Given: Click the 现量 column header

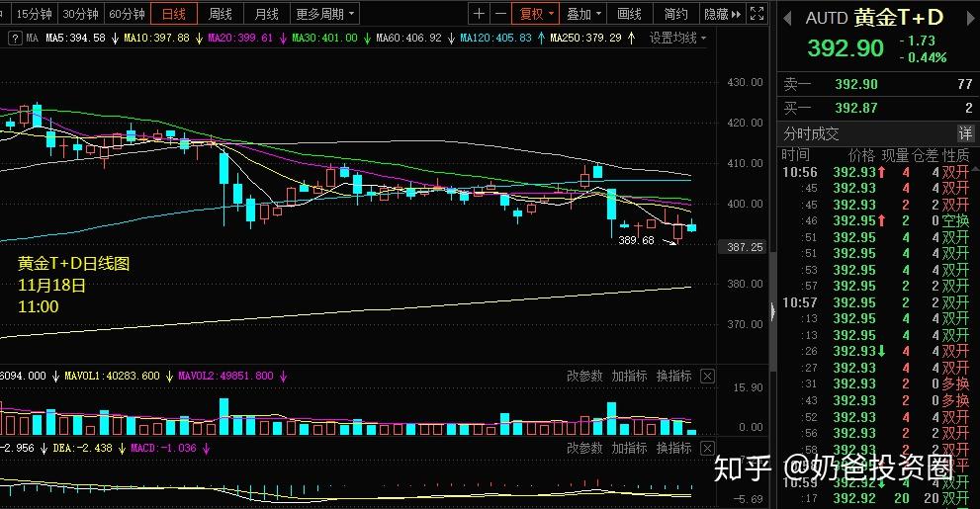Looking at the screenshot, I should [x=894, y=155].
